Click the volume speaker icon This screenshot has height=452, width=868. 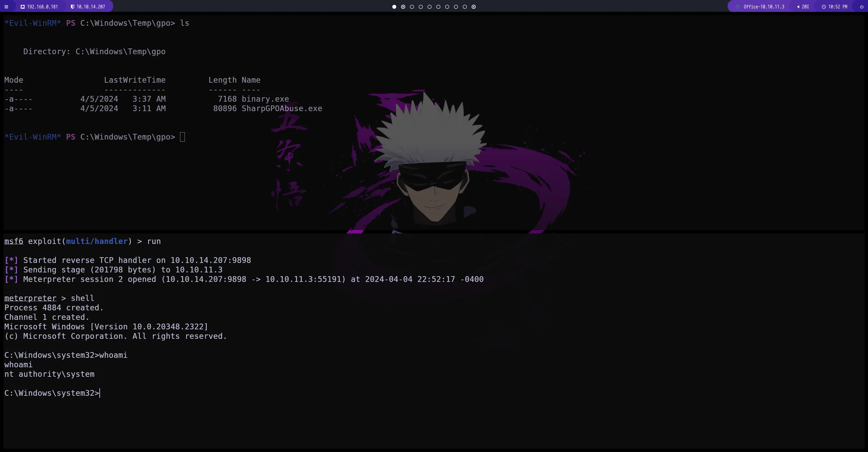tap(798, 7)
